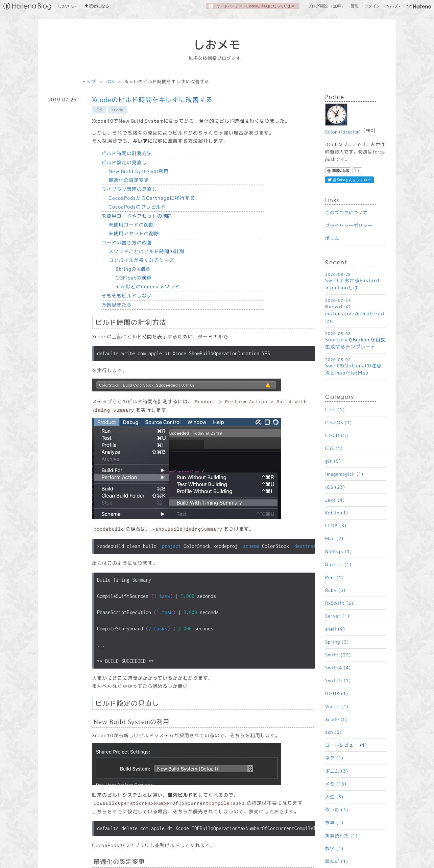
Task: Click the Build System settings screenshot image
Action: point(187,764)
